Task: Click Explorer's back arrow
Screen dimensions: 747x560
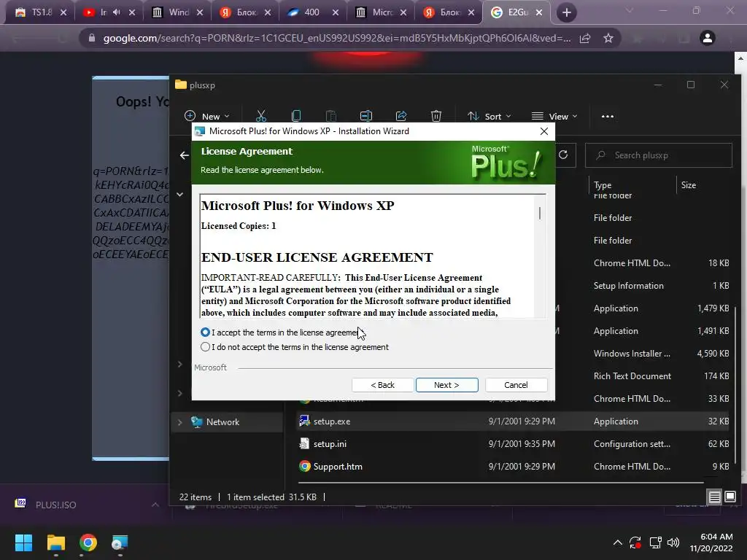Action: point(185,155)
